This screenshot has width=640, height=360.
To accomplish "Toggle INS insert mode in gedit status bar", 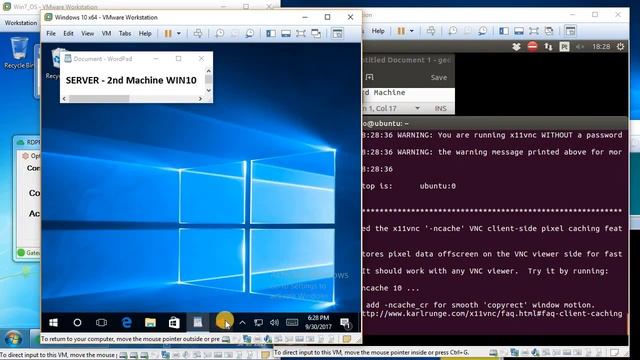I will point(440,108).
